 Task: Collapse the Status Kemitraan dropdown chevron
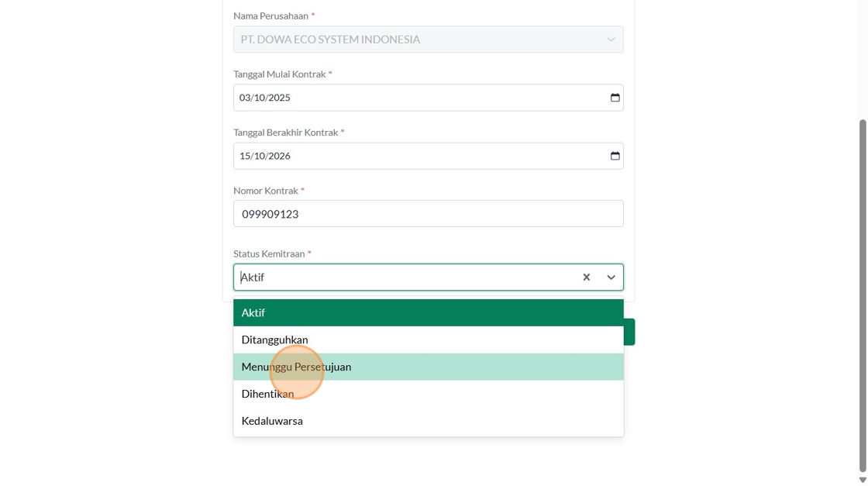(x=611, y=277)
